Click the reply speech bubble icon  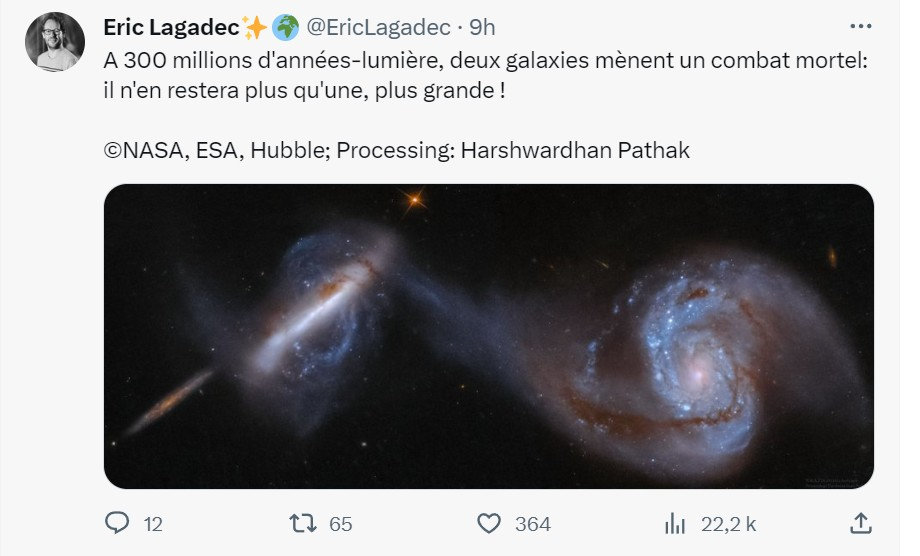point(117,523)
